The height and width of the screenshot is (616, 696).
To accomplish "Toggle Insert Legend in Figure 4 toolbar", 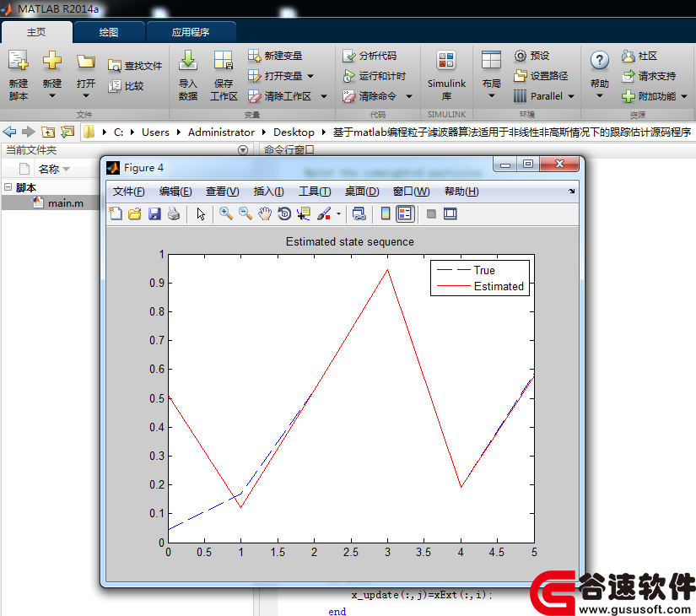I will [x=405, y=213].
